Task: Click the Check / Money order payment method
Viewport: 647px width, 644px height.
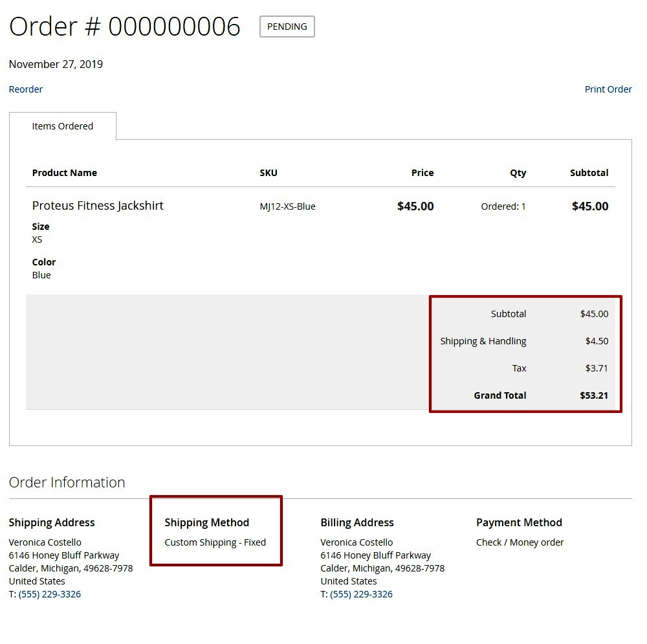Action: pyautogui.click(x=520, y=542)
